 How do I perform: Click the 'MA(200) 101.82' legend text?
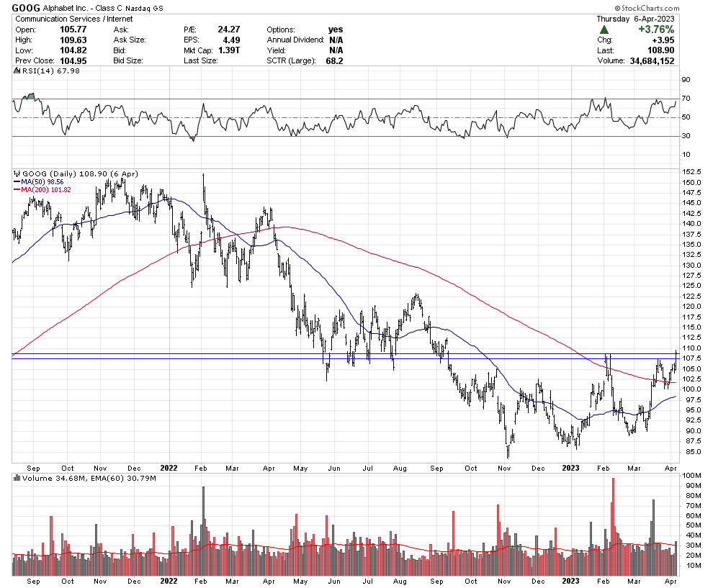pyautogui.click(x=46, y=190)
